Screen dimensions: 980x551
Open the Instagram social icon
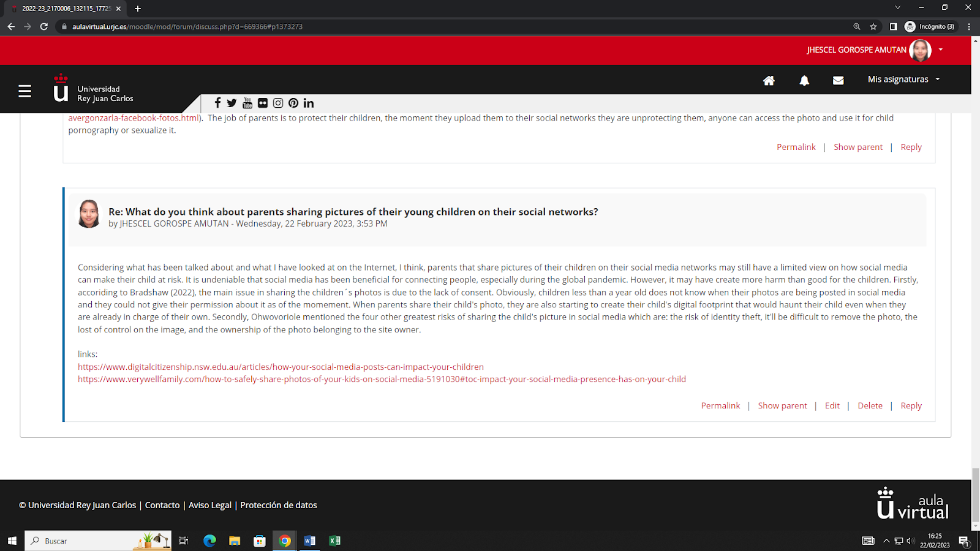(278, 103)
